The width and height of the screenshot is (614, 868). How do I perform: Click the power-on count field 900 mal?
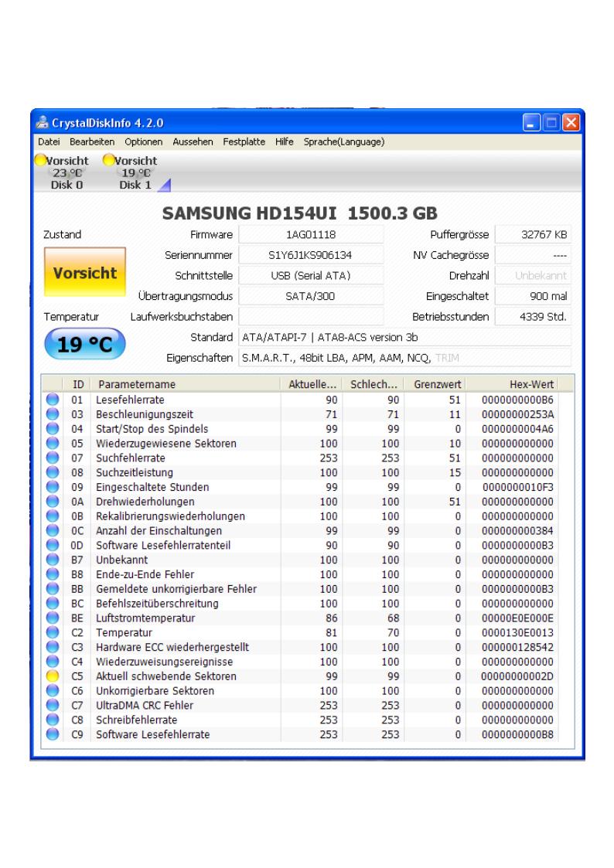pos(533,296)
